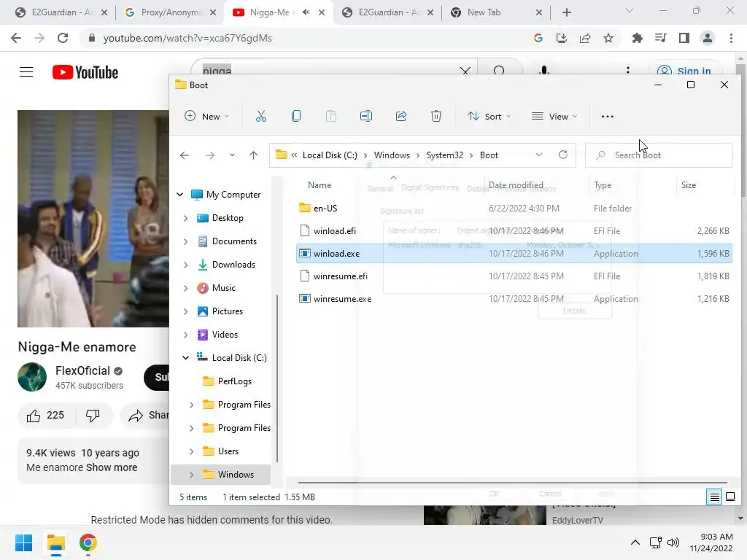Open the en-US folder row
This screenshot has height=560, width=747.
[514, 208]
